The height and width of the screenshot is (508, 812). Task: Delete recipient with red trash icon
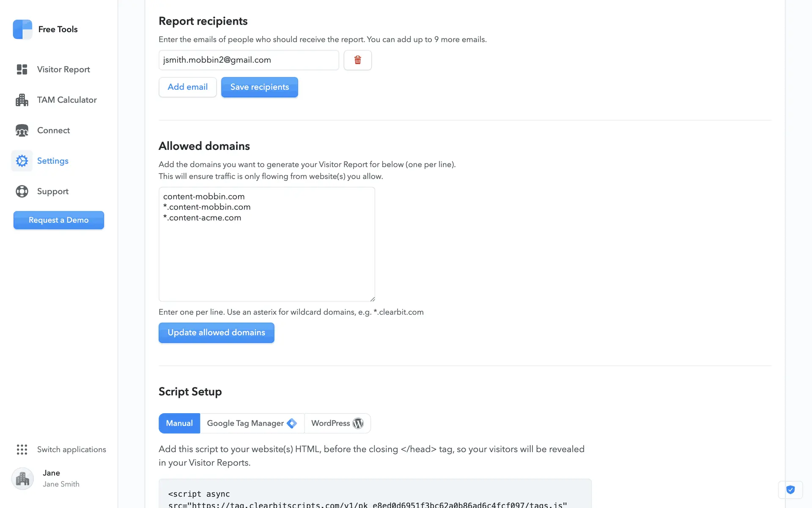click(357, 60)
